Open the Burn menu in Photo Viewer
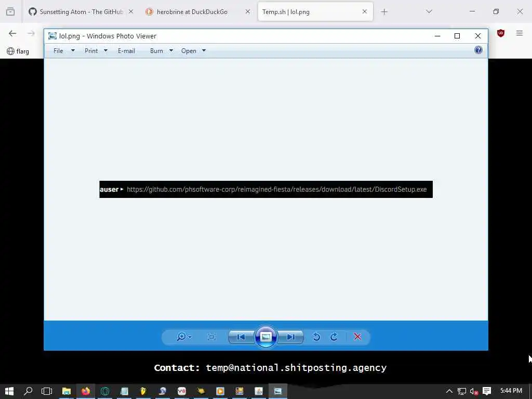532x399 pixels. point(156,51)
